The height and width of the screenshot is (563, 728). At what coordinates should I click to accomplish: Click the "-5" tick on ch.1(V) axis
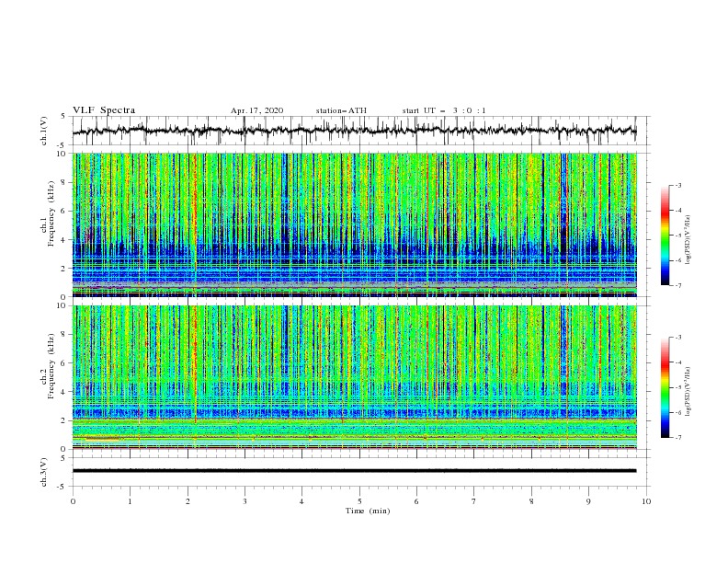point(63,145)
